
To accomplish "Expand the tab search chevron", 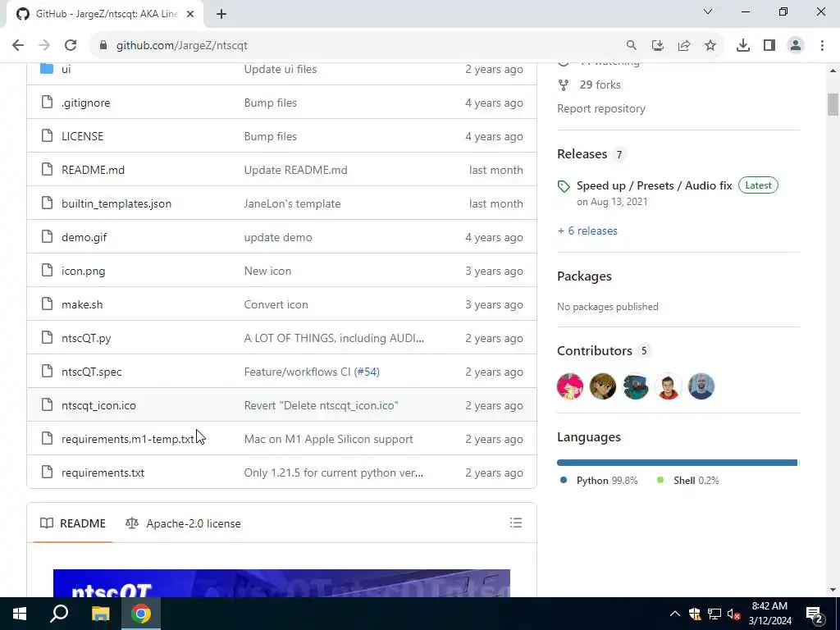I will pos(708,11).
